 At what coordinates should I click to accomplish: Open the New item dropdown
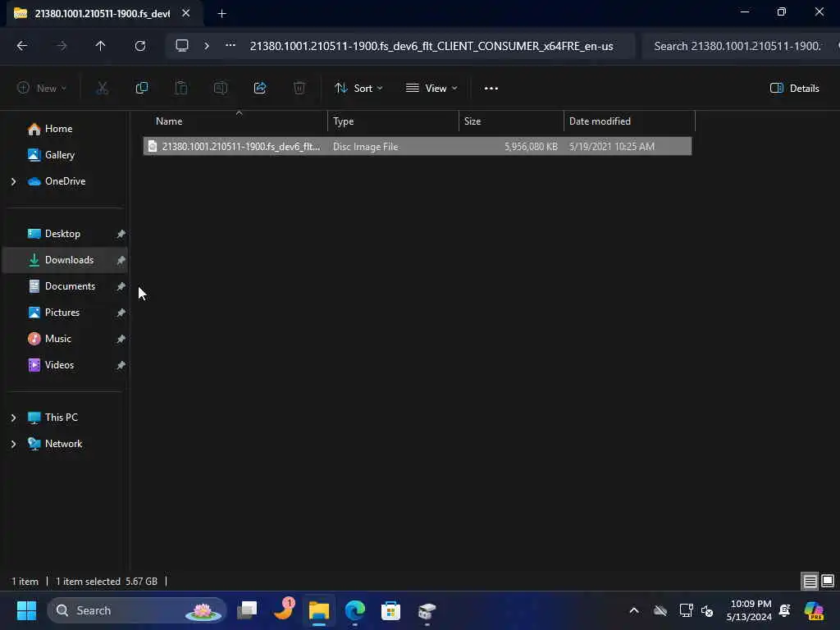pos(42,89)
